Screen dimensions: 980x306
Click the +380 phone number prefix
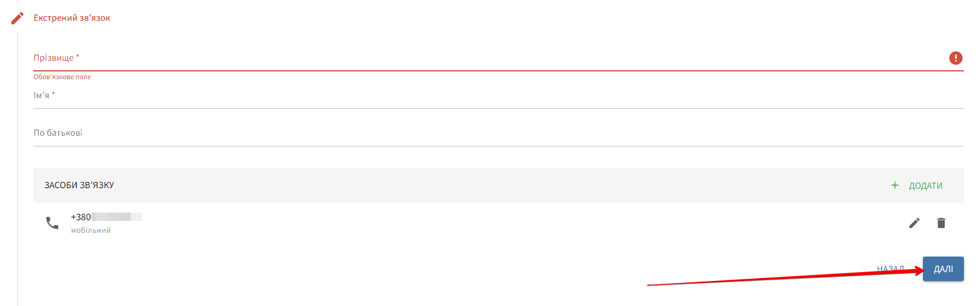coord(81,217)
